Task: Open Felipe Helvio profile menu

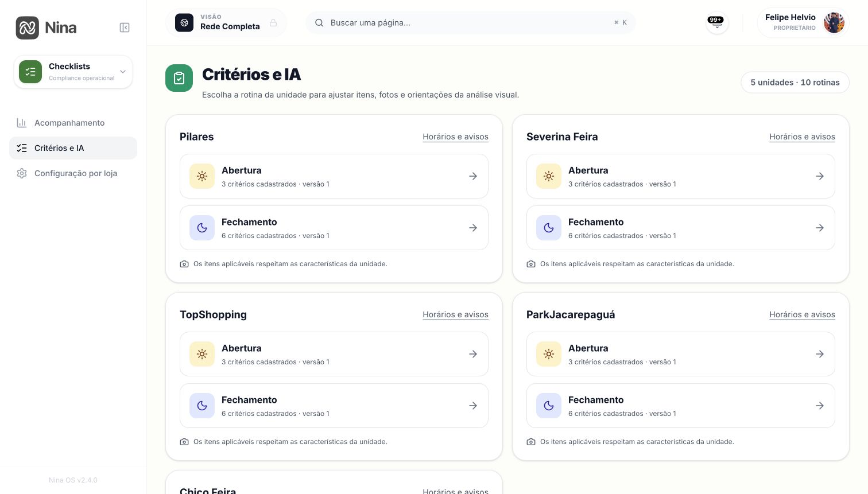Action: 803,23
